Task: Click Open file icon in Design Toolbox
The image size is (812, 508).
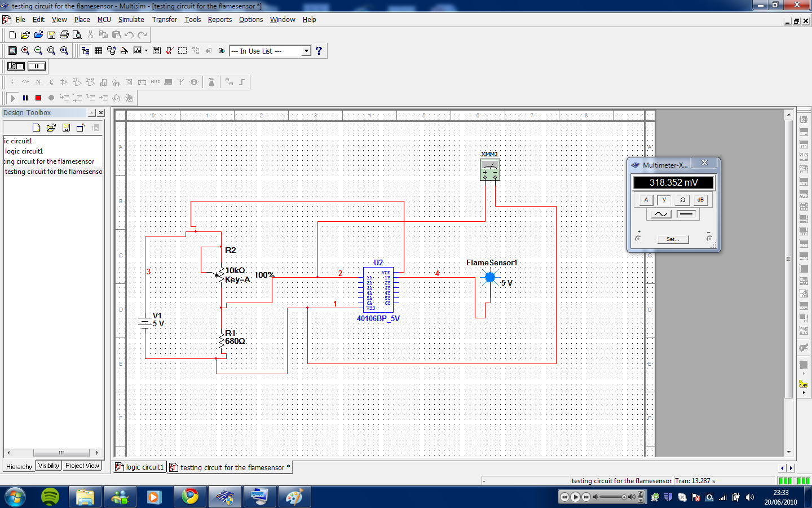Action: (51, 128)
